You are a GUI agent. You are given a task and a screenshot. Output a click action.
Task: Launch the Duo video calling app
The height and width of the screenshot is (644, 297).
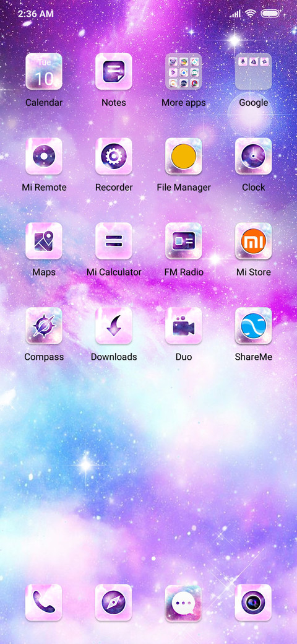coord(183,326)
